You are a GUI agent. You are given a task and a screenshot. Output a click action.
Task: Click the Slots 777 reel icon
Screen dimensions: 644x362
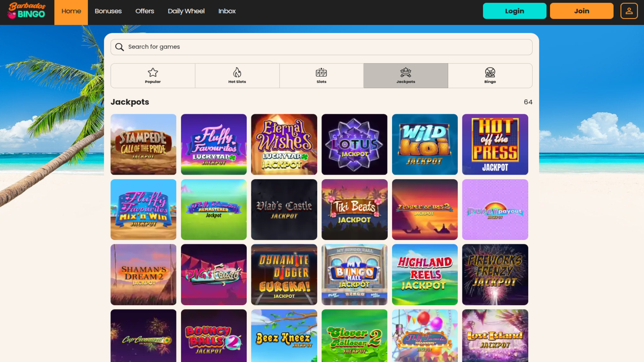pos(321,72)
